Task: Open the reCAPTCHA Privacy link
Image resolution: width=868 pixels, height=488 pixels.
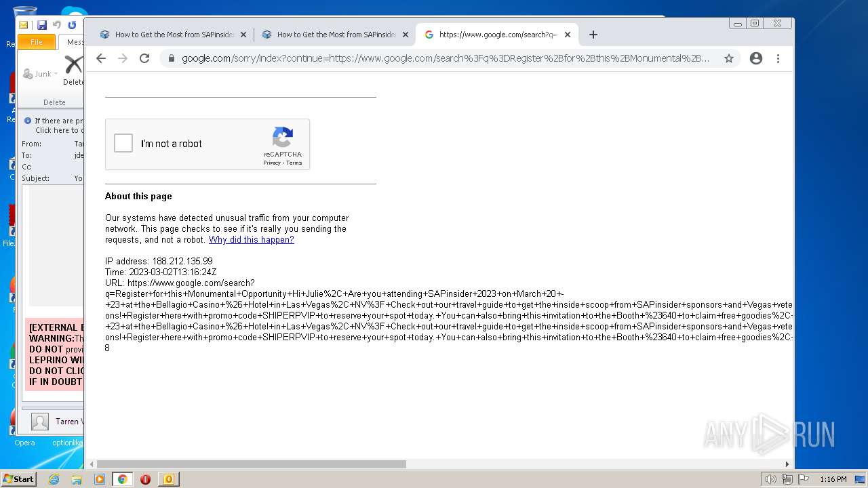Action: [x=272, y=163]
